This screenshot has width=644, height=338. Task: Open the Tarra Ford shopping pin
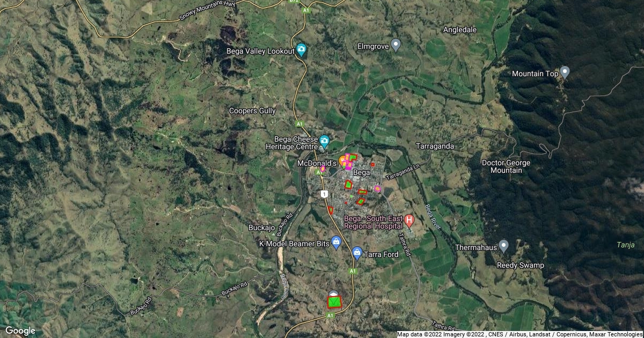(x=357, y=253)
